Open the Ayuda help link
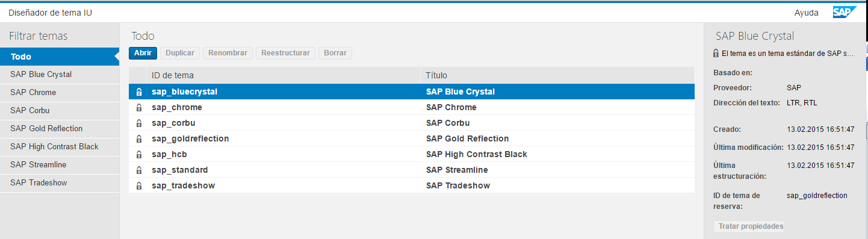Screen dimensions: 868x239 [x=807, y=13]
